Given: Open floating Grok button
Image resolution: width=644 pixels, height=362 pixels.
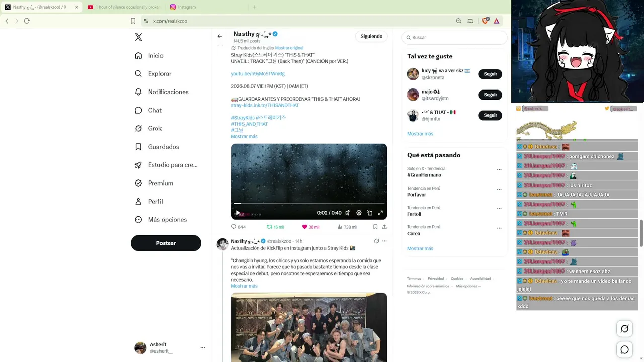Looking at the screenshot, I should click(x=624, y=329).
